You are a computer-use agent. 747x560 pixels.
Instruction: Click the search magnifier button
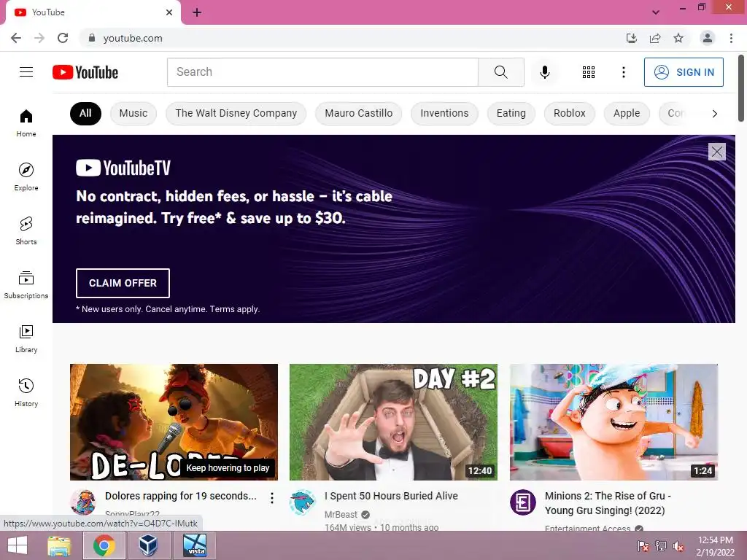tap(500, 72)
